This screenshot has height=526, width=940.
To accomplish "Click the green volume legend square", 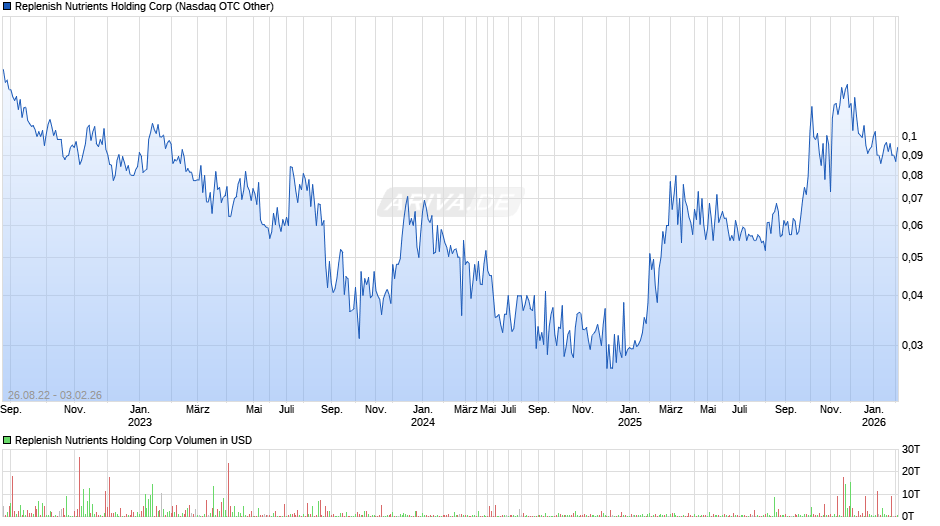I will point(7,440).
